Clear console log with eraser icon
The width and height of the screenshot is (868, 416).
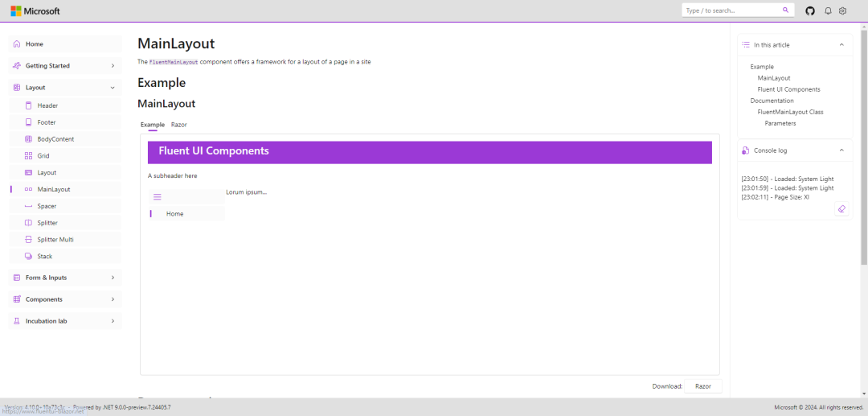coord(841,209)
